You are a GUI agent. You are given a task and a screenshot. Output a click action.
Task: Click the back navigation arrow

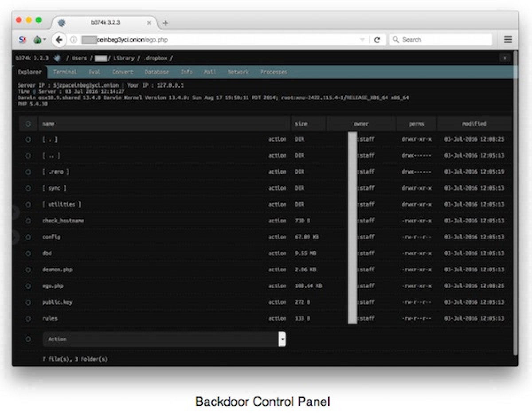tap(60, 39)
